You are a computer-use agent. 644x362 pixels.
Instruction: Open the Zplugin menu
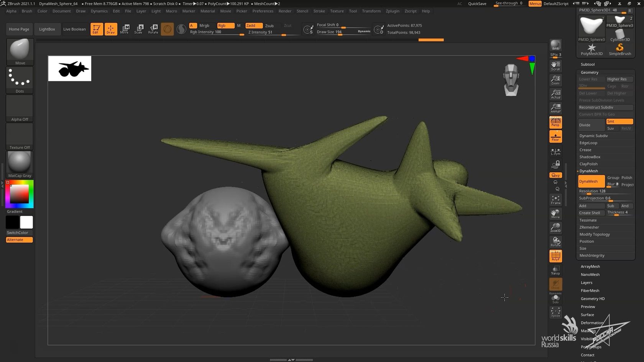(392, 11)
